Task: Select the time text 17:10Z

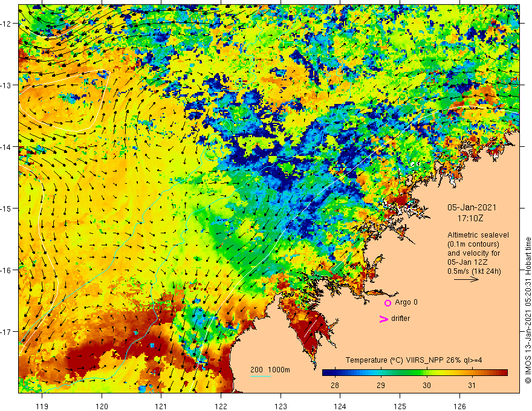Action: 470,218
